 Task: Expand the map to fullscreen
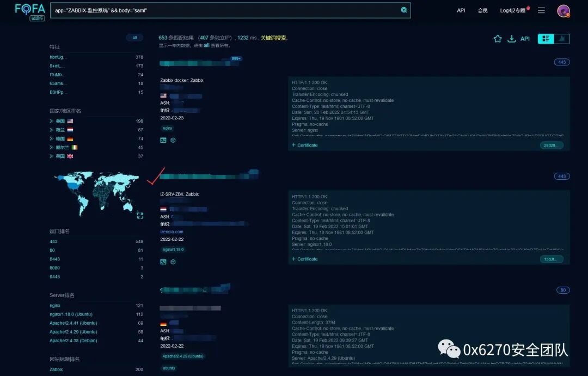click(140, 215)
